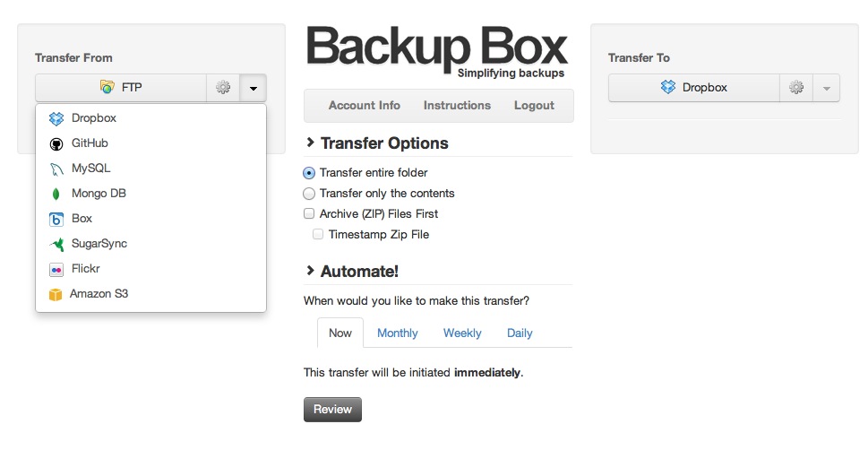Click Logout link
This screenshot has width=868, height=450.
pyautogui.click(x=534, y=105)
